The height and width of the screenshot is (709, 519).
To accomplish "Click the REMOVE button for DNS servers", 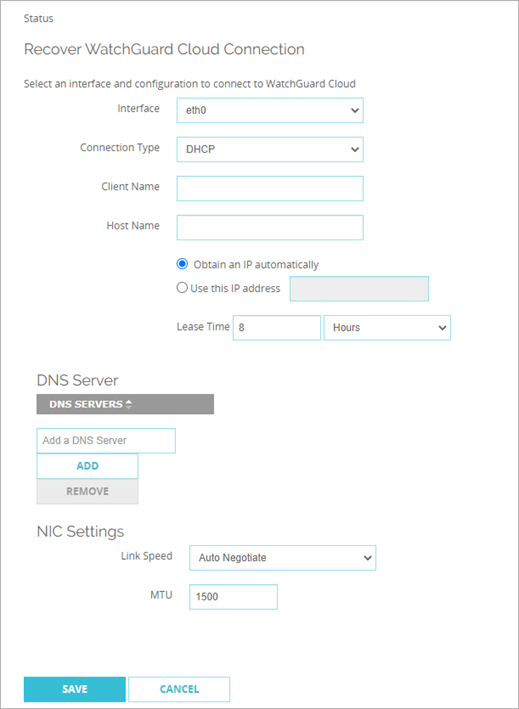I will (x=87, y=492).
